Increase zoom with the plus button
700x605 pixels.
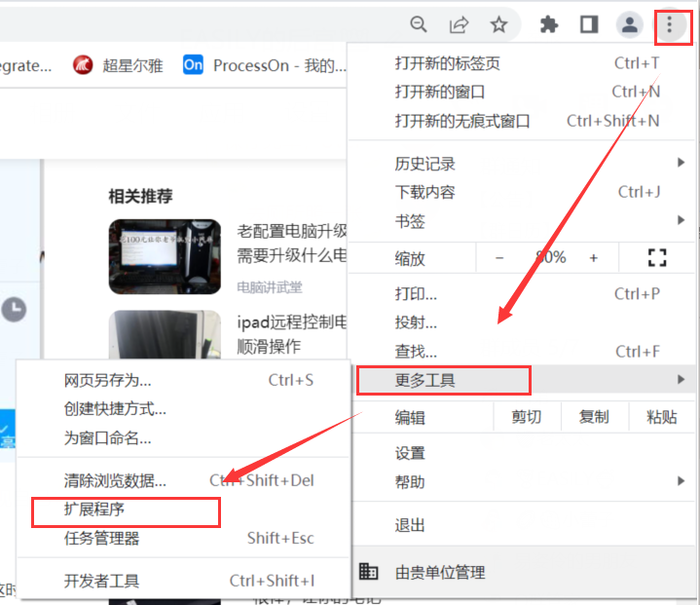coord(593,258)
